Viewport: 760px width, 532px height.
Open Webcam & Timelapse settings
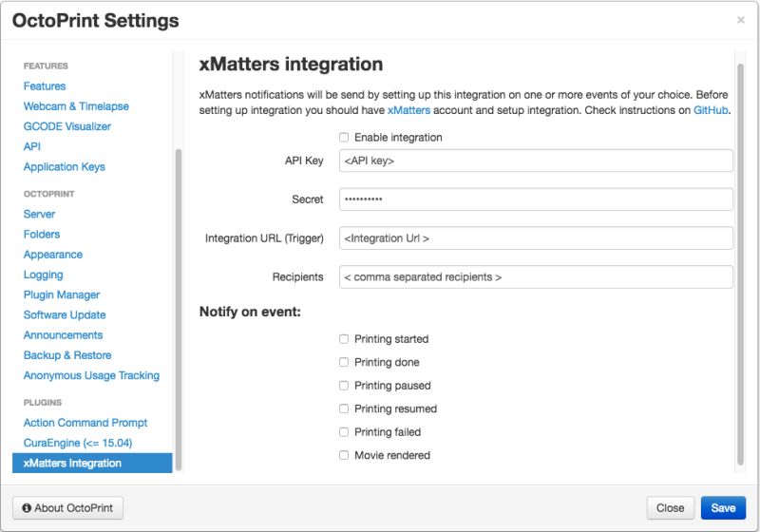76,106
